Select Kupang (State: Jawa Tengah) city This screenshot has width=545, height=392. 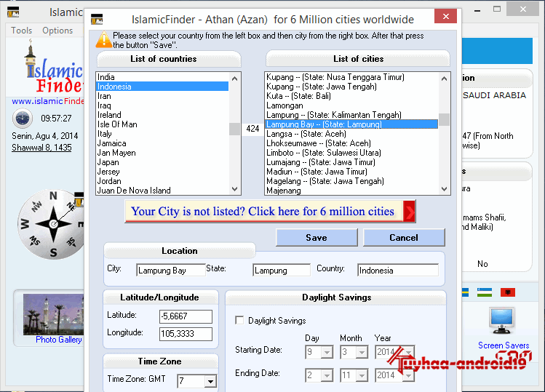(351, 87)
